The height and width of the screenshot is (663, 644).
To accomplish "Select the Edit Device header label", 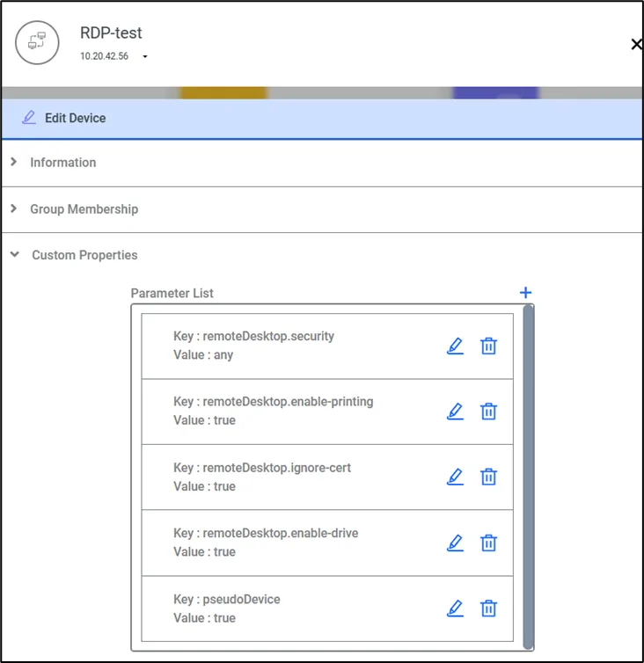I will [x=76, y=118].
